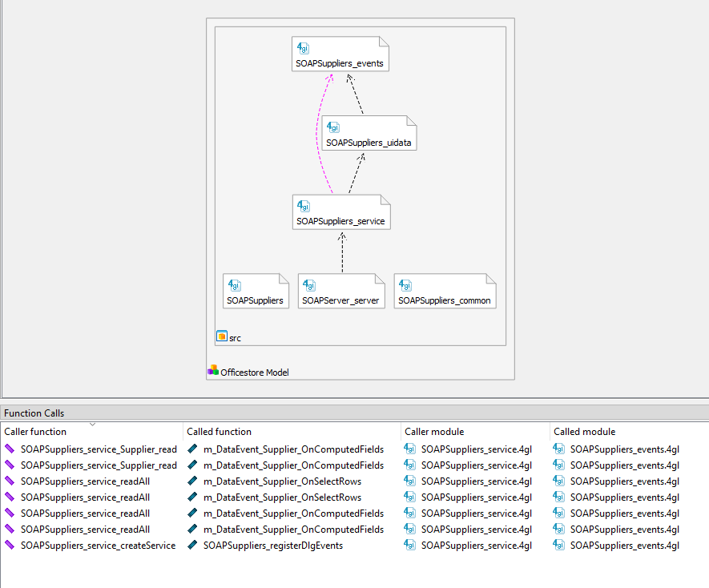Select the Called function column header
Image resolution: width=709 pixels, height=588 pixels.
pos(220,431)
